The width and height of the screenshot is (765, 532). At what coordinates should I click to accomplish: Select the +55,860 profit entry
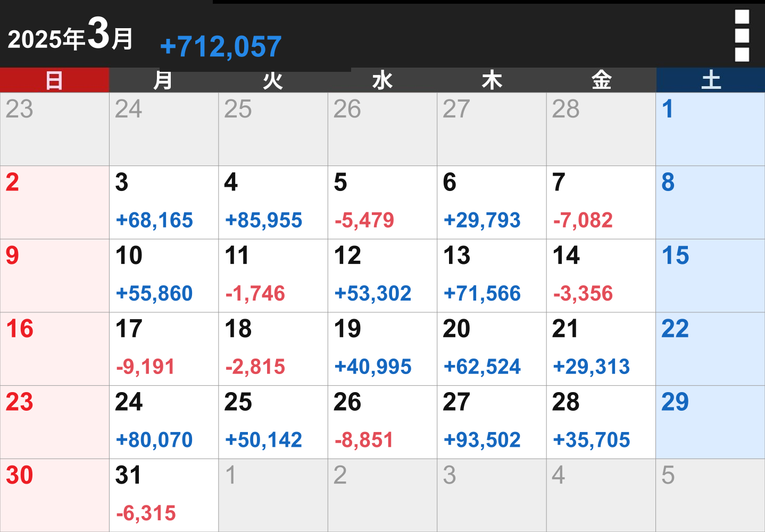point(154,294)
